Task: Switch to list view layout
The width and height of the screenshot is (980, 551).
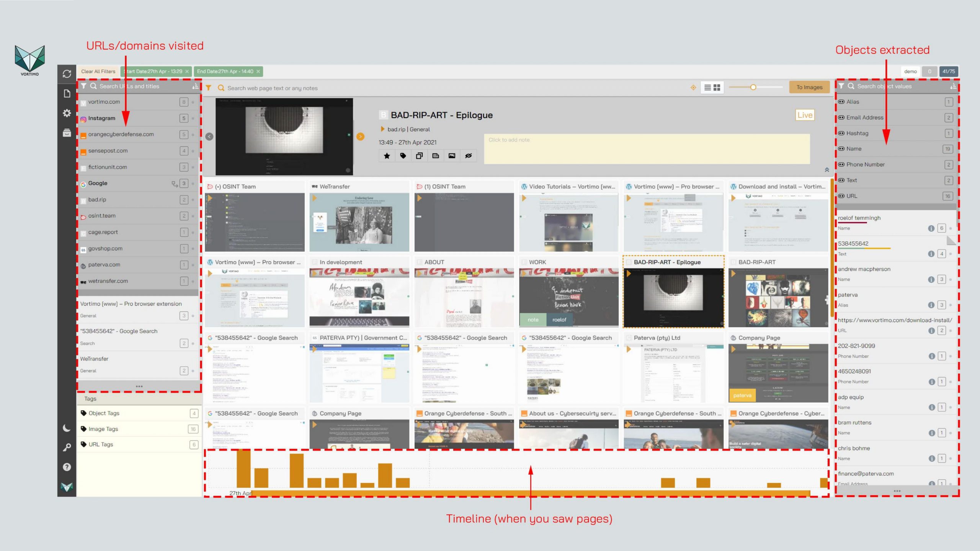Action: click(x=707, y=88)
